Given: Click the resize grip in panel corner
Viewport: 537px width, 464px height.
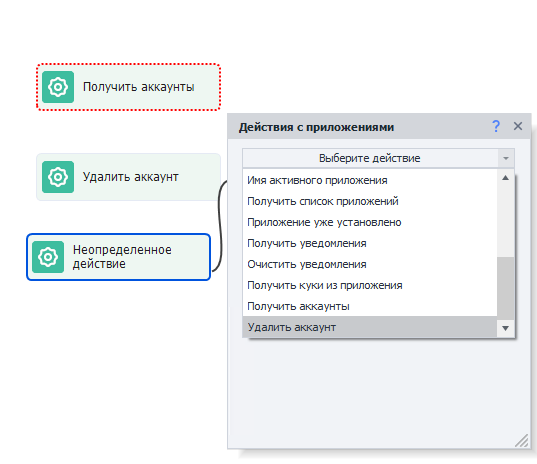Looking at the screenshot, I should (x=522, y=440).
